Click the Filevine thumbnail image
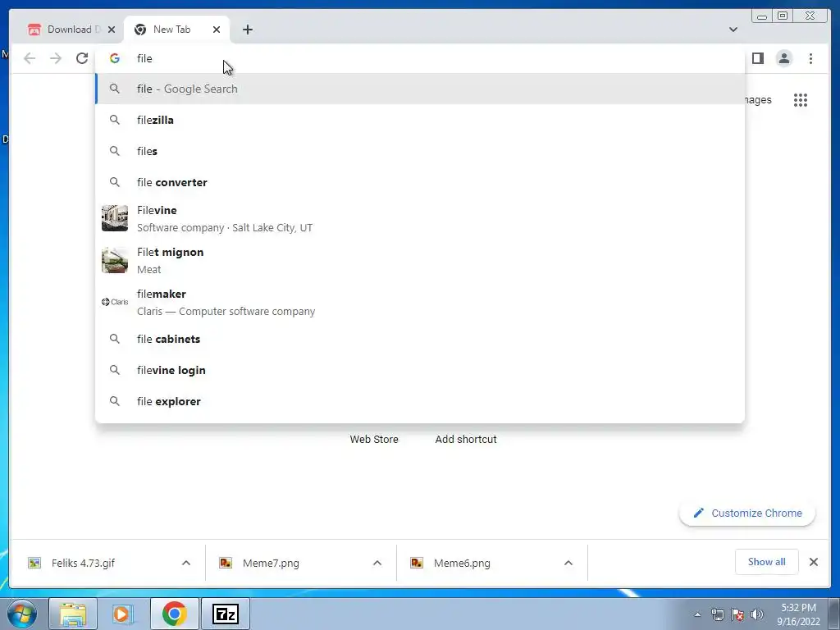Image resolution: width=840 pixels, height=630 pixels. pyautogui.click(x=115, y=218)
